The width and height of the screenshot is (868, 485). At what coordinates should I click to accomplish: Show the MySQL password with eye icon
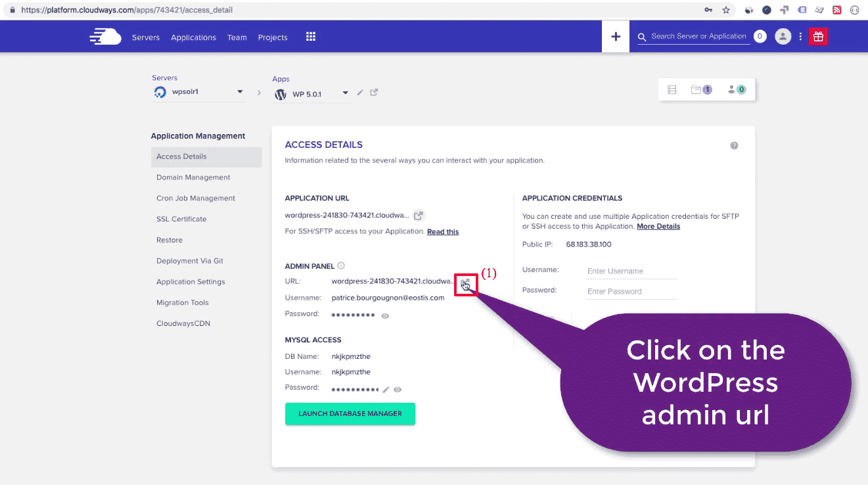point(398,389)
